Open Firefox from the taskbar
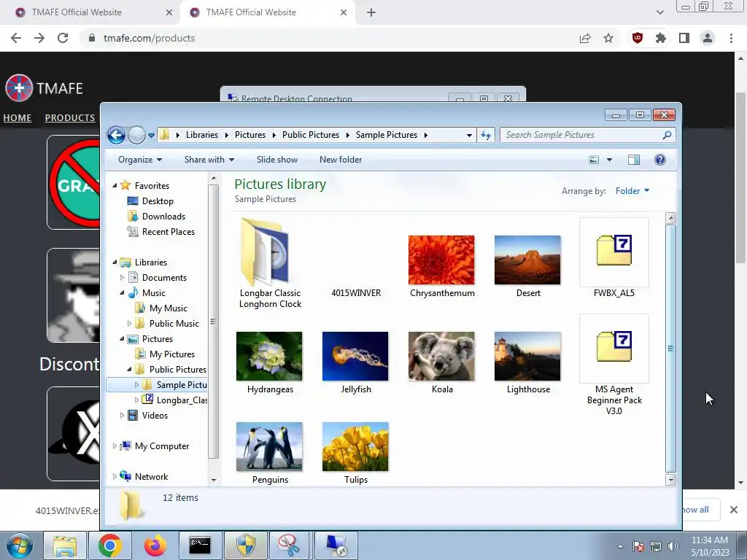 (x=155, y=545)
